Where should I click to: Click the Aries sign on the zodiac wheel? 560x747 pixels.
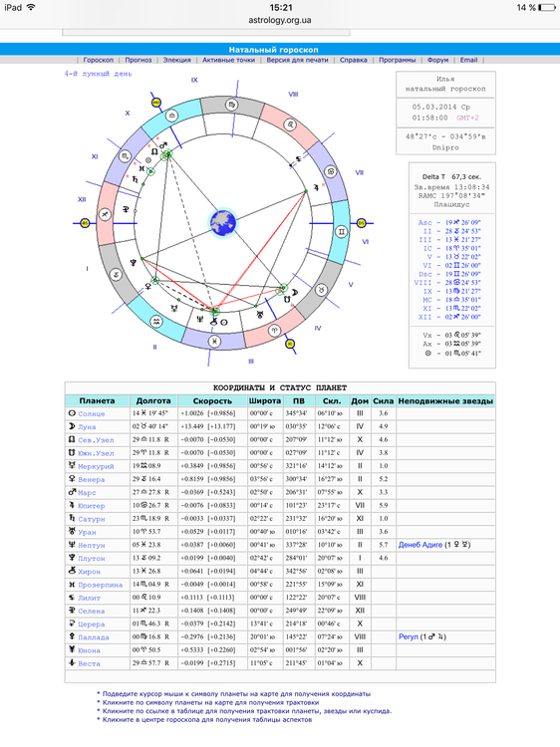pos(274,330)
